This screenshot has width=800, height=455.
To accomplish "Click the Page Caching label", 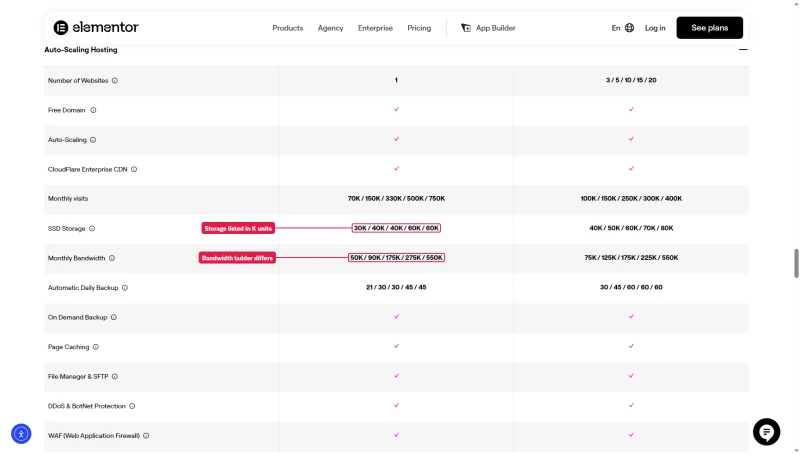I will pyautogui.click(x=68, y=347).
